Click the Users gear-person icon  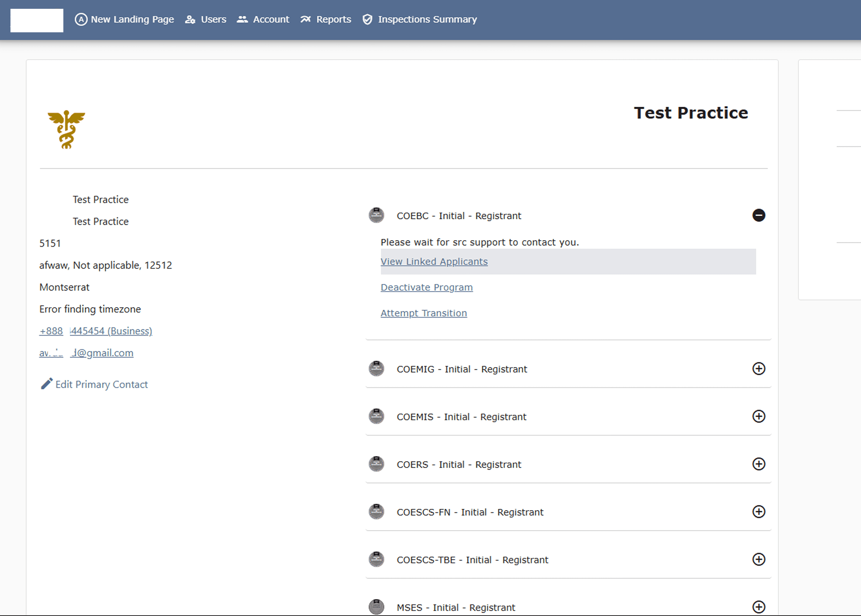click(x=190, y=19)
